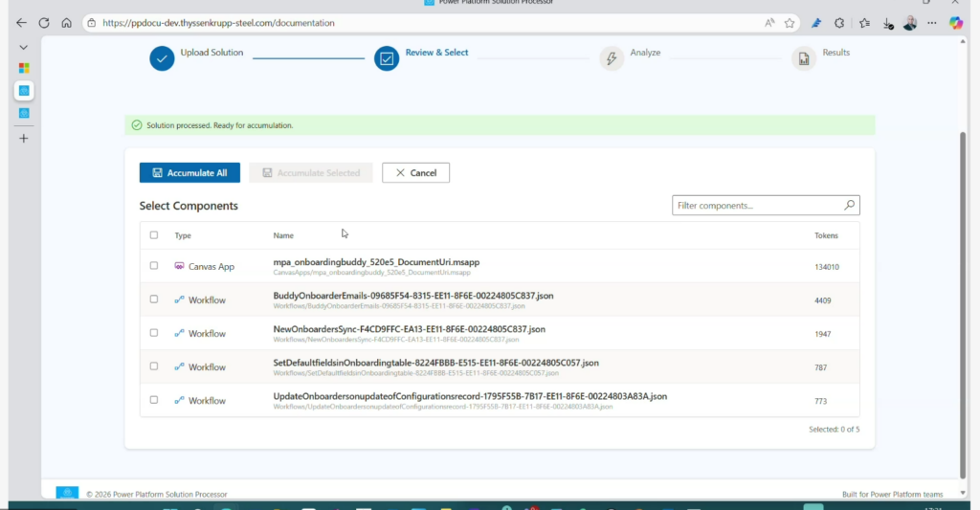
Task: Click the Accumulate All button
Action: (x=189, y=173)
